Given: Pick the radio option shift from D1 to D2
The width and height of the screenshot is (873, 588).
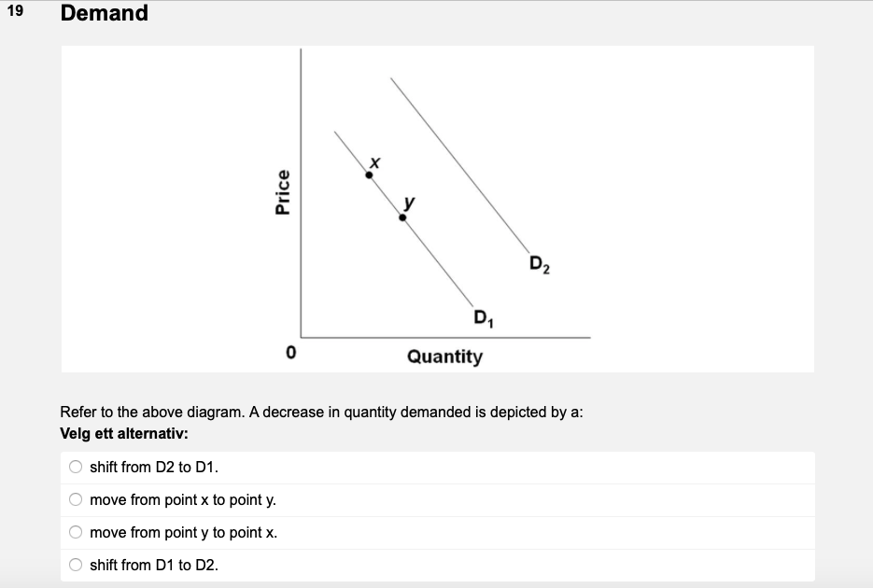Looking at the screenshot, I should coord(76,565).
